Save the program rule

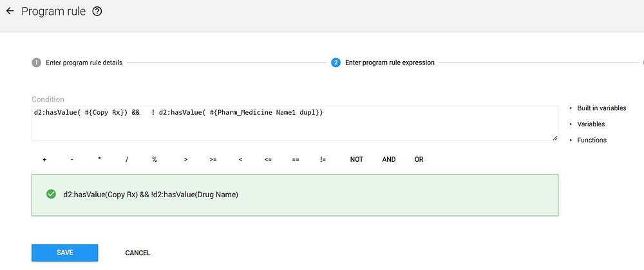pos(64,253)
